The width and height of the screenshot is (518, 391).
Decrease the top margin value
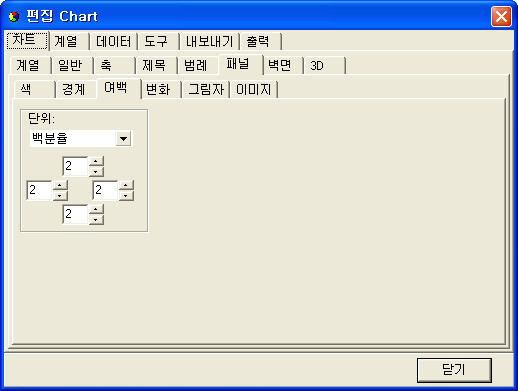pos(96,171)
